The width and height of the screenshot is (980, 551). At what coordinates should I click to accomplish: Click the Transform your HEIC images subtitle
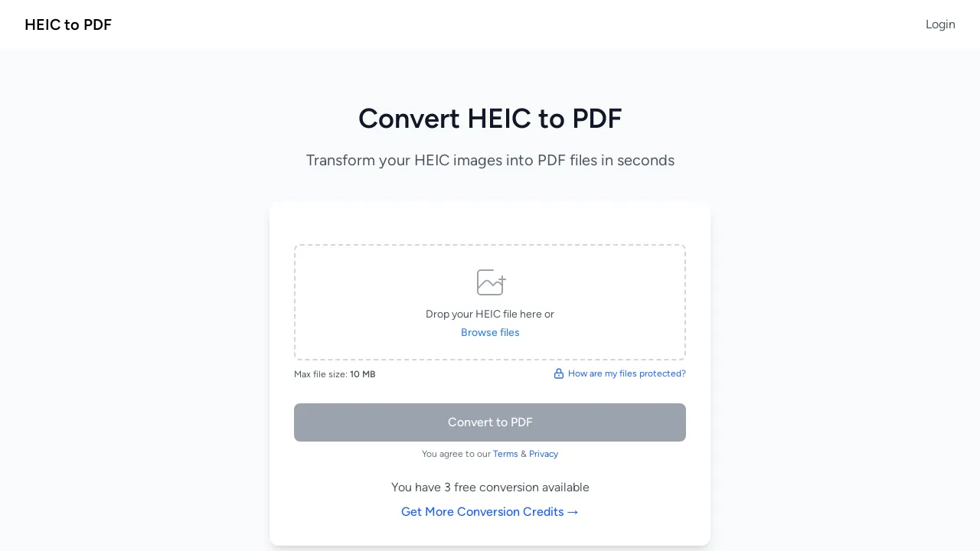point(490,161)
